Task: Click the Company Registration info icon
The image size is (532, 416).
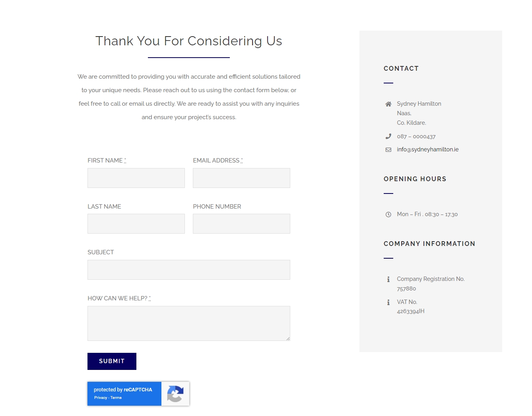Action: tap(388, 279)
